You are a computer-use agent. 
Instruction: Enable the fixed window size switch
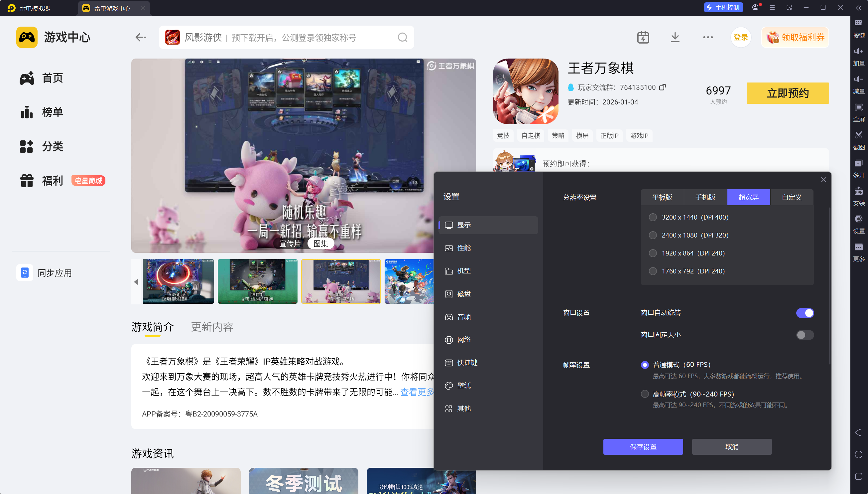coord(805,335)
